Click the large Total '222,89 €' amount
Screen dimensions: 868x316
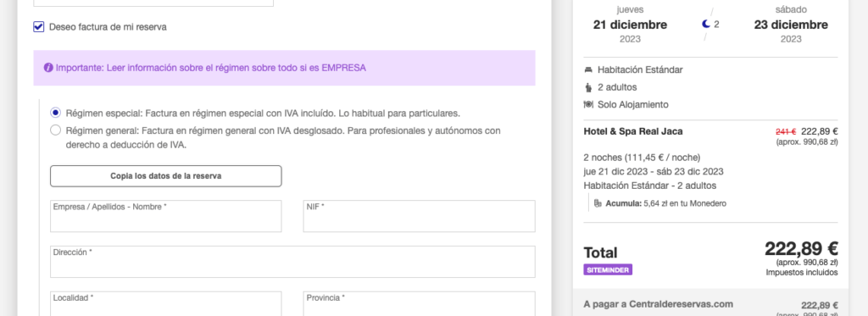coord(801,248)
